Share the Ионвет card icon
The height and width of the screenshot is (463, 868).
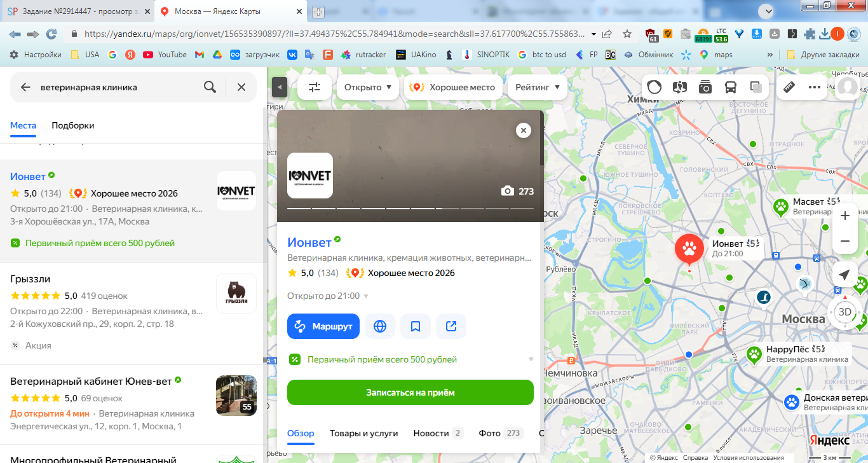coord(451,326)
